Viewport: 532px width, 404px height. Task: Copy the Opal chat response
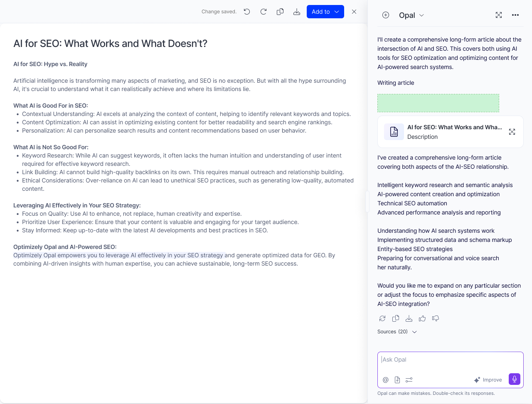[x=396, y=318]
